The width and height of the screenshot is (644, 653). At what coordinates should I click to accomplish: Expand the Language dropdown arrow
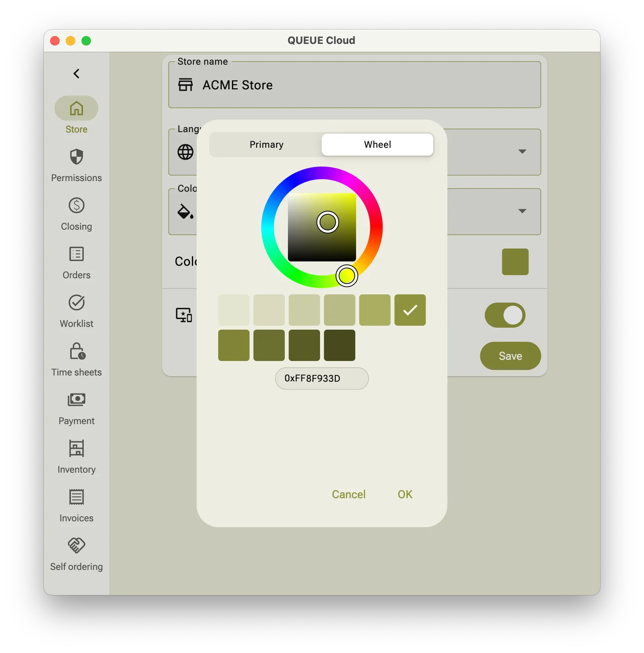[x=522, y=152]
